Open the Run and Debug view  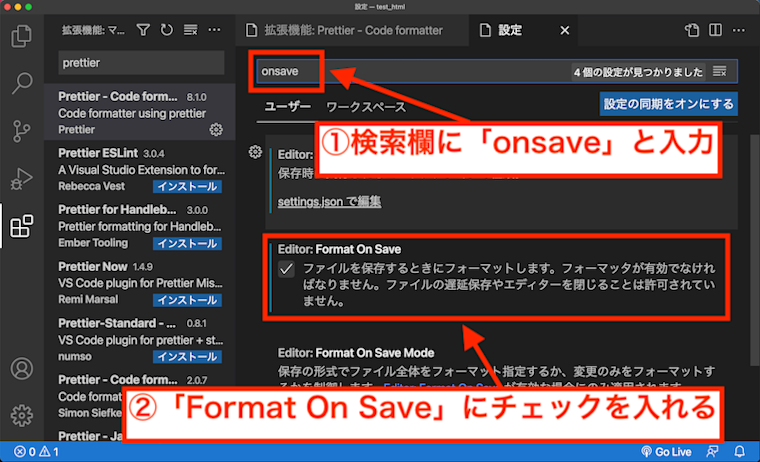(x=21, y=179)
